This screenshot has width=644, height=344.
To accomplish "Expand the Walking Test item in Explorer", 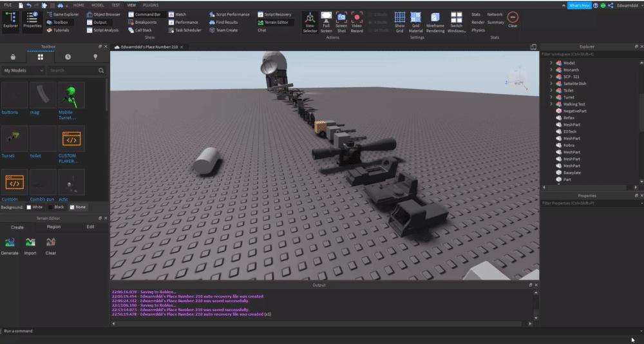I will pos(551,104).
